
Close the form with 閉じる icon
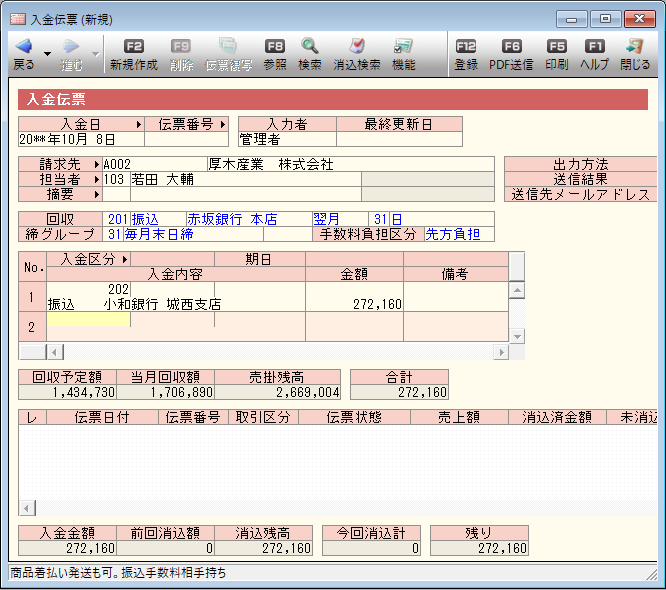pos(634,47)
